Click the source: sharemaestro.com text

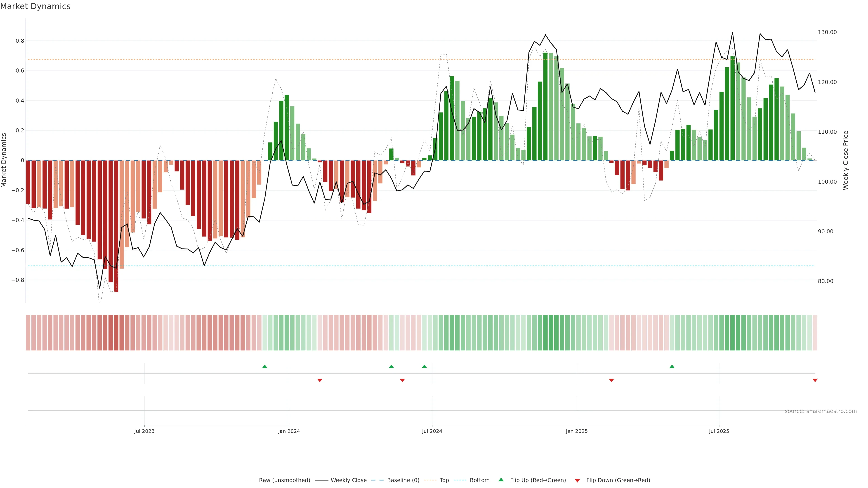tap(821, 411)
